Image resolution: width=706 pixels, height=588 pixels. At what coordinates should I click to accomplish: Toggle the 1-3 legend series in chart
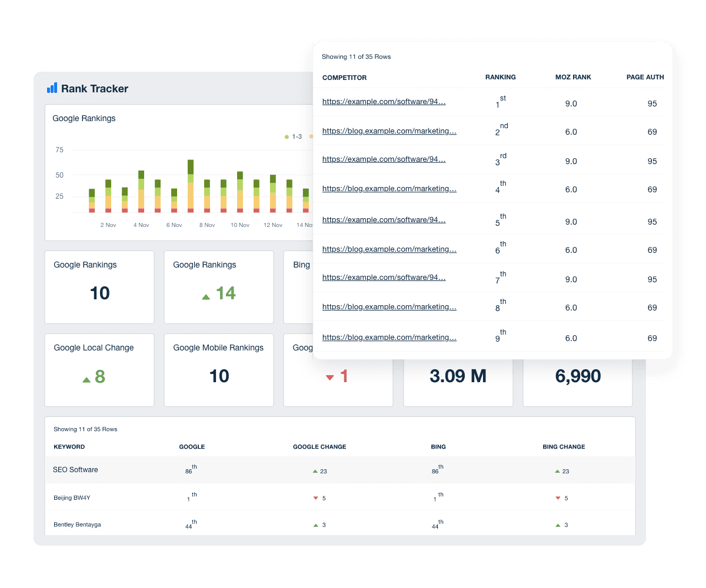pyautogui.click(x=293, y=136)
